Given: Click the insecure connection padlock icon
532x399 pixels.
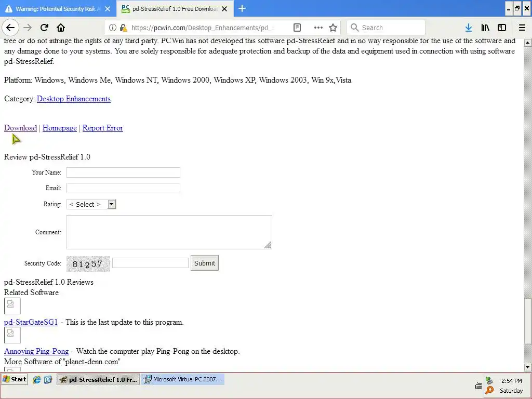Looking at the screenshot, I should pos(124,28).
